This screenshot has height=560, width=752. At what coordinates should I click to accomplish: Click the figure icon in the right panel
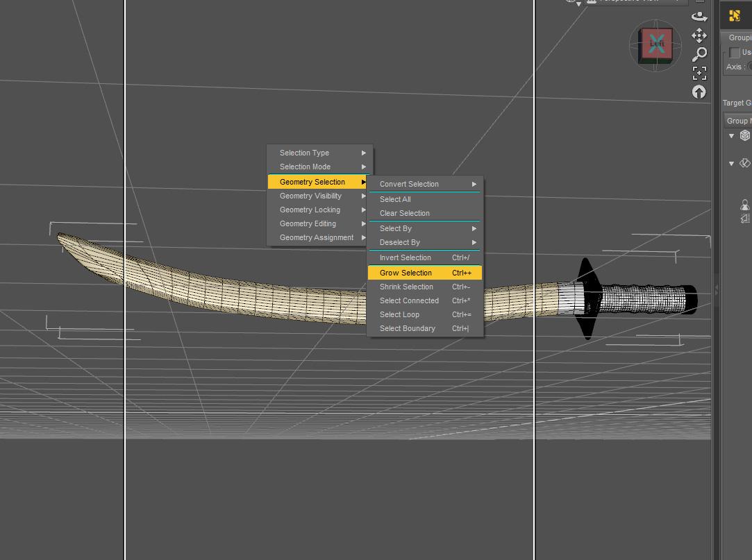[x=744, y=205]
